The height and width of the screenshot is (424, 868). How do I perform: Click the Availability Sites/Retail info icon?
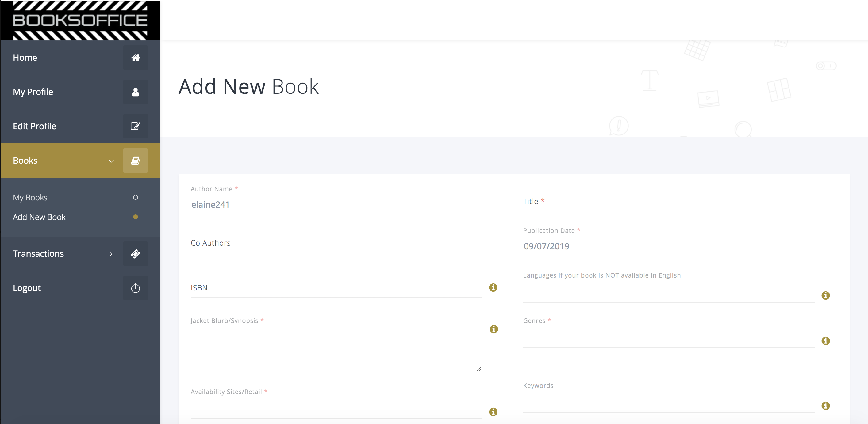493,411
